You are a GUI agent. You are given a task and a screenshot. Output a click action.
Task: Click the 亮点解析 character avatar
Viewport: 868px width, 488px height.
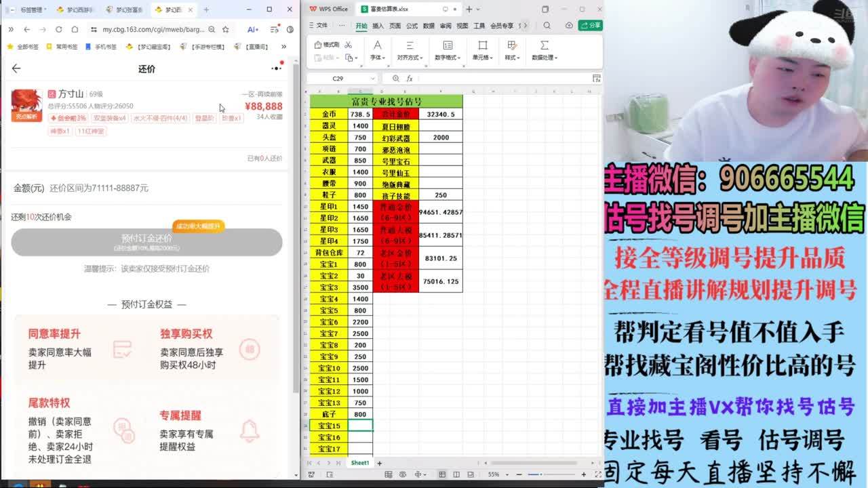[x=26, y=106]
